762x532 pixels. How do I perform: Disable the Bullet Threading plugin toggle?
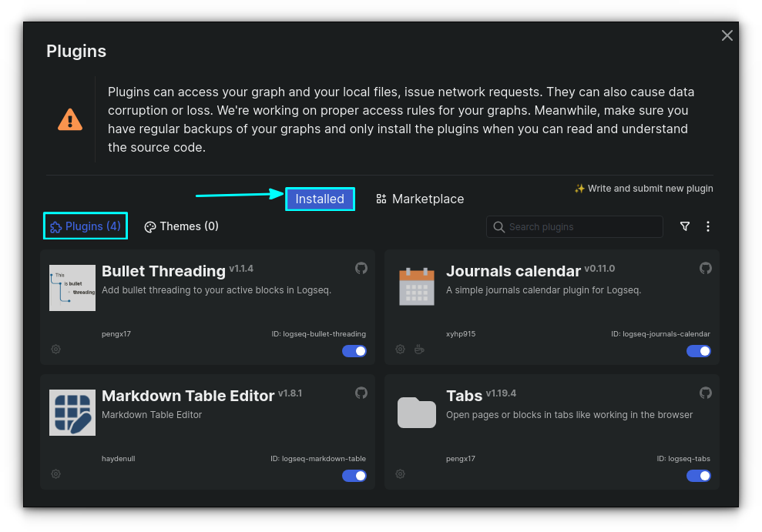pyautogui.click(x=354, y=351)
